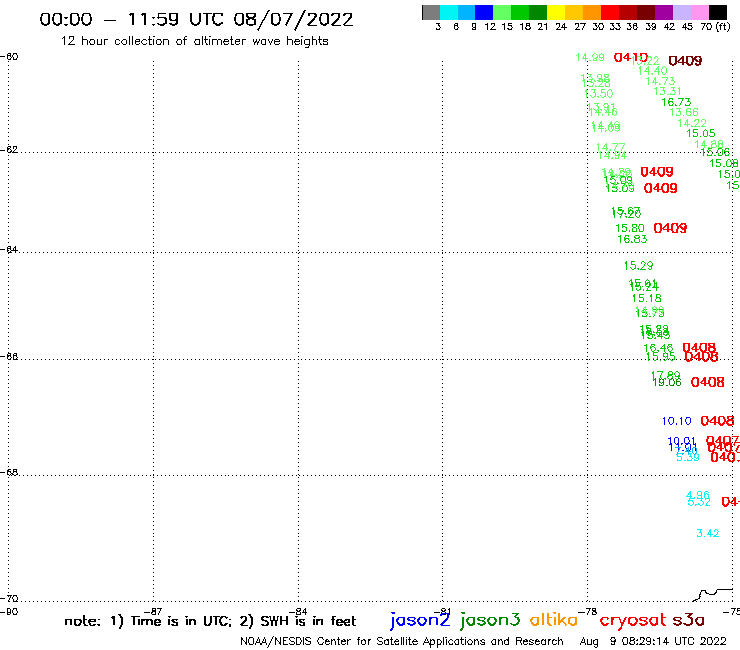
Task: Click the cyan wave height value 3.42
Action: pyautogui.click(x=707, y=533)
